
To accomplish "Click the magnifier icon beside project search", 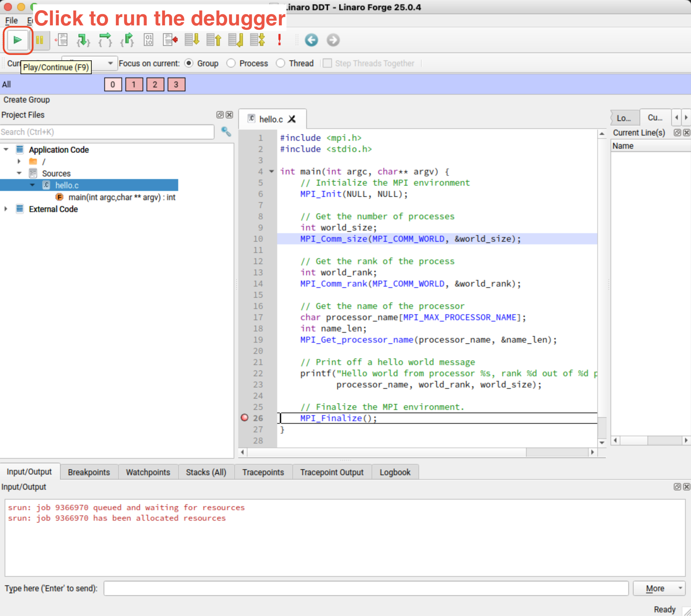I will (226, 132).
